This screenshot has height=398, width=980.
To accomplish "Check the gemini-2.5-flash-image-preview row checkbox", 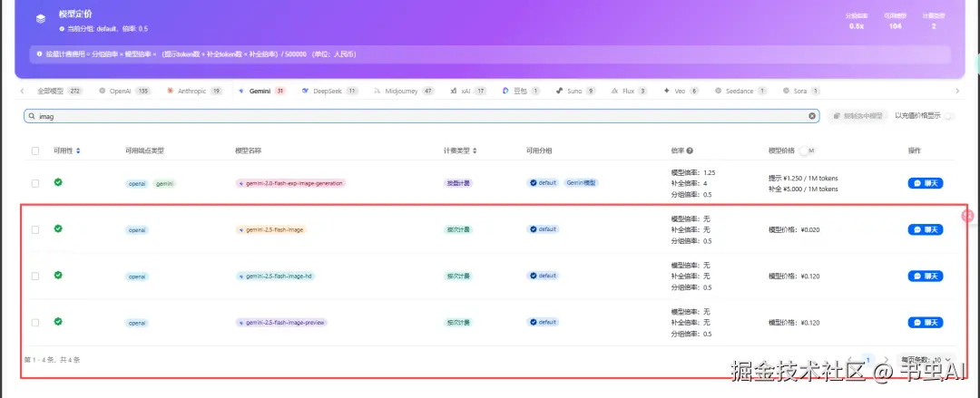I will click(x=35, y=323).
